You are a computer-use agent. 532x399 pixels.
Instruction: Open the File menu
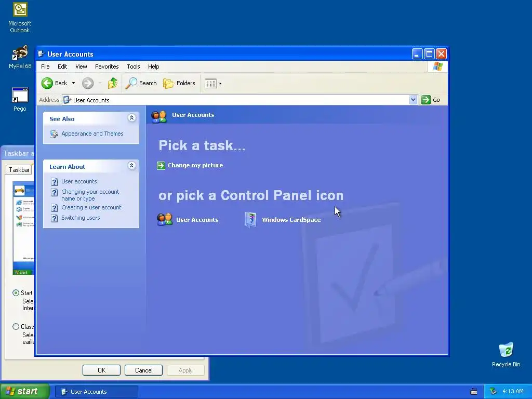coord(45,66)
